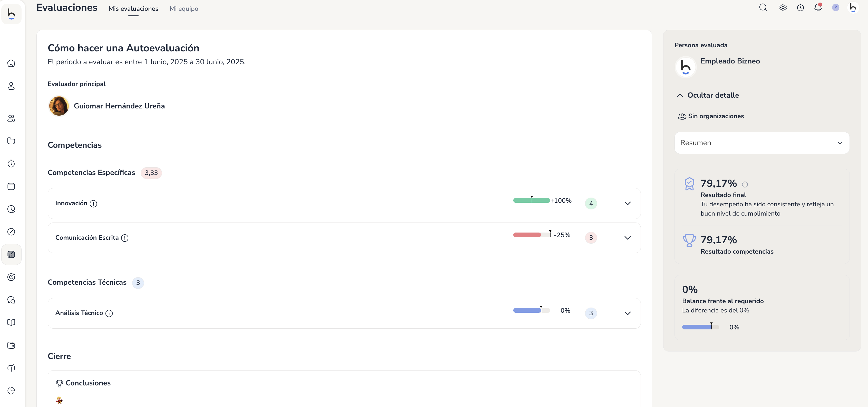
Task: Show info for Análisis Técnico competency
Action: 109,313
